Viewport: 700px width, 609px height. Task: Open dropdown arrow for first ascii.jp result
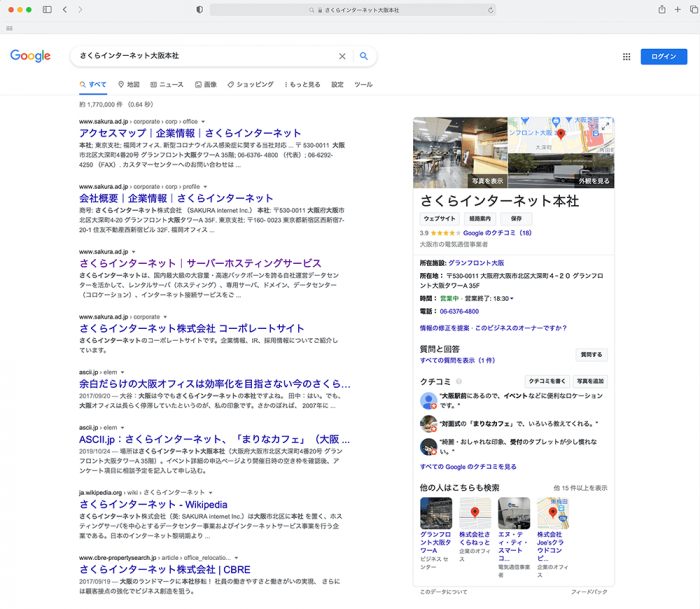(x=122, y=372)
